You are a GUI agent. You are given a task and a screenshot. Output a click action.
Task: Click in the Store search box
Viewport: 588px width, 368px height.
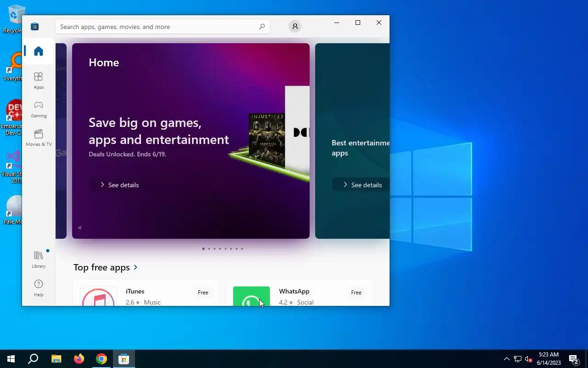(x=162, y=27)
